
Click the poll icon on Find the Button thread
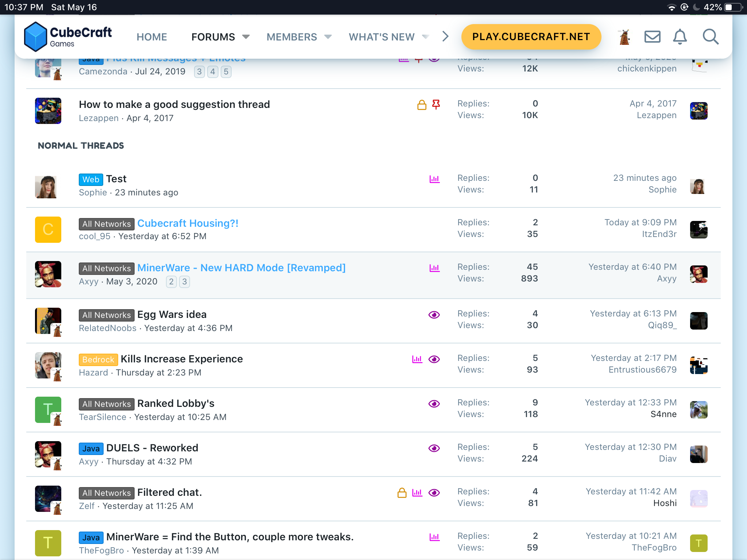pyautogui.click(x=434, y=537)
